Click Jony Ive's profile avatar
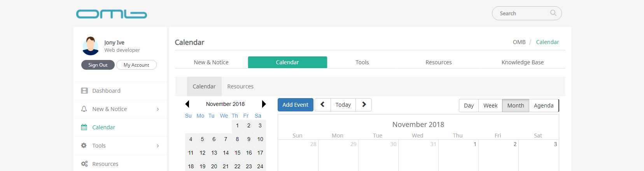The height and width of the screenshot is (171, 644). pyautogui.click(x=91, y=46)
